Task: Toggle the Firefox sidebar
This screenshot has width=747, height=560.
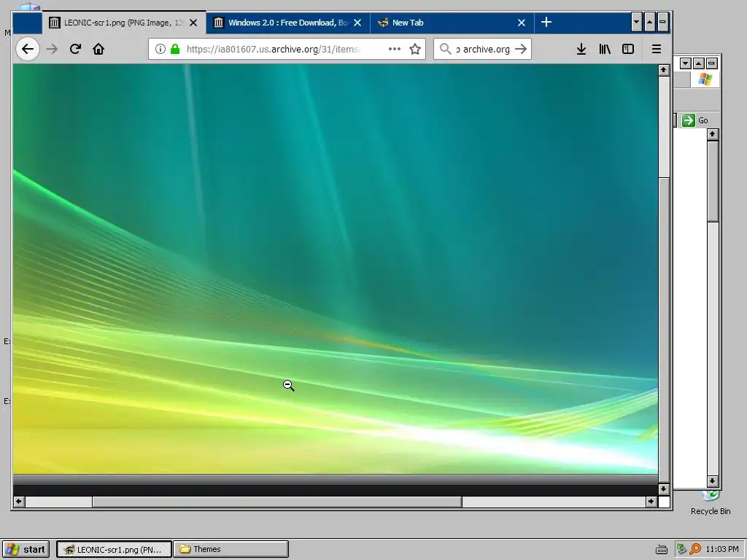Action: (628, 49)
